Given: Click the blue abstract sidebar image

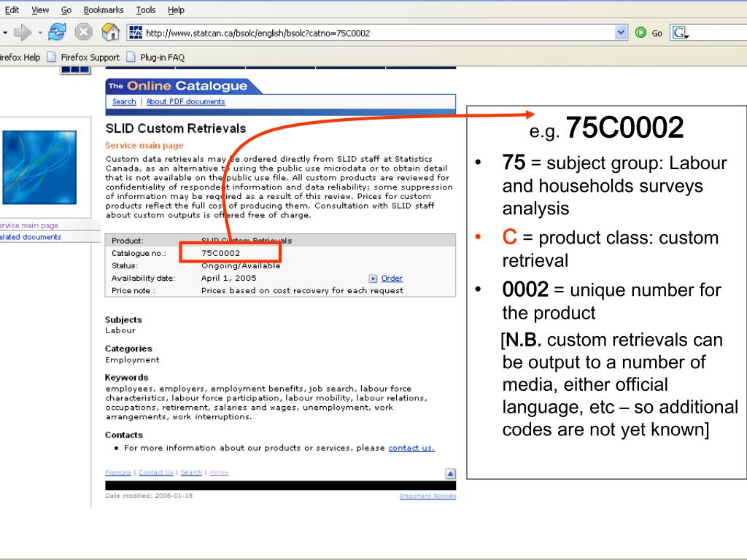Looking at the screenshot, I should (39, 168).
